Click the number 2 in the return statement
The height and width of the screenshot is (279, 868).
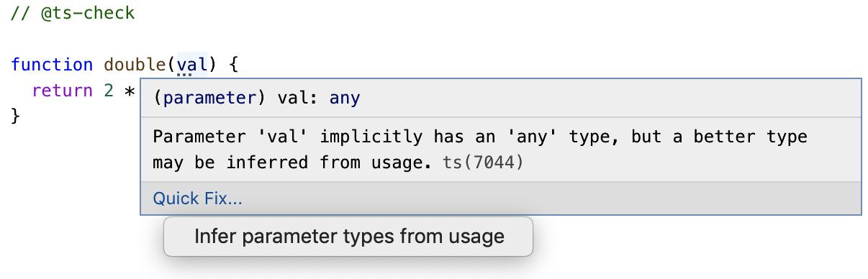click(109, 91)
